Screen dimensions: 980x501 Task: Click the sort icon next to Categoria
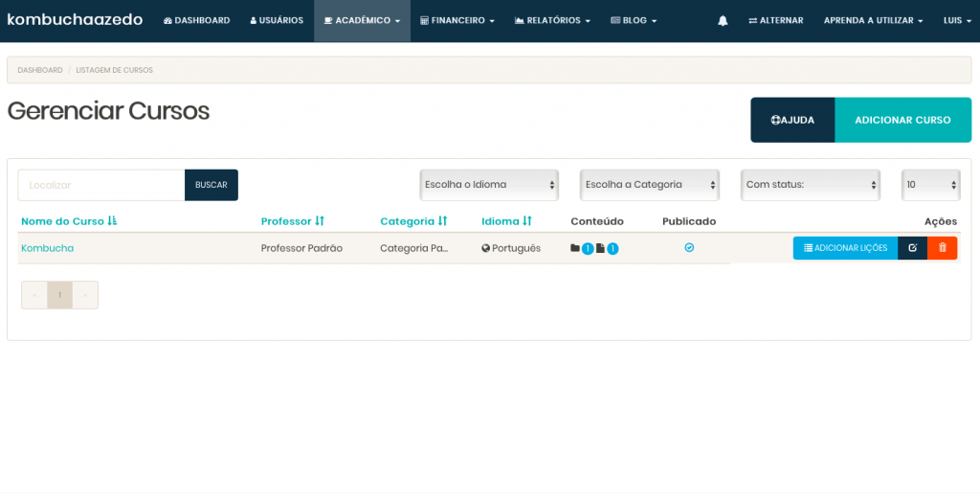click(x=442, y=221)
